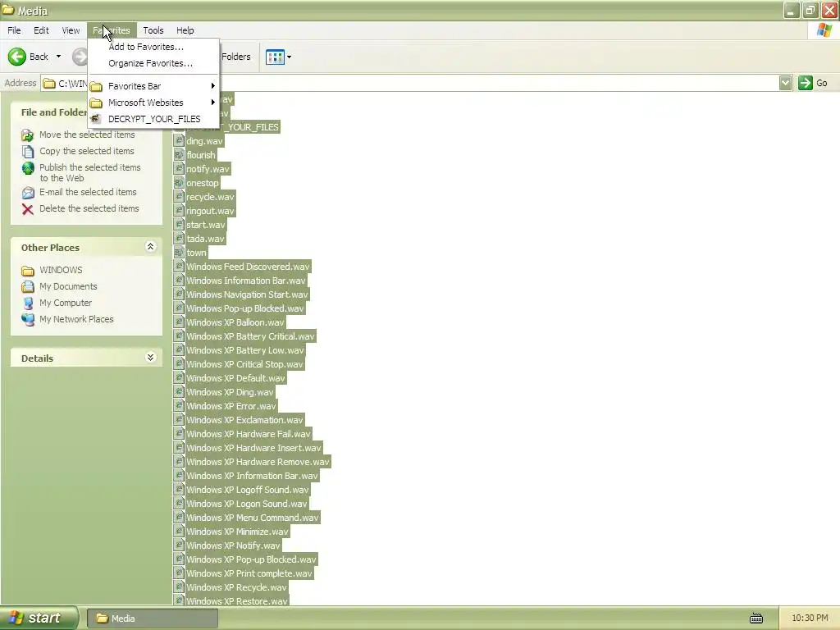Open the File menu
Image resolution: width=840 pixels, height=630 pixels.
(14, 30)
